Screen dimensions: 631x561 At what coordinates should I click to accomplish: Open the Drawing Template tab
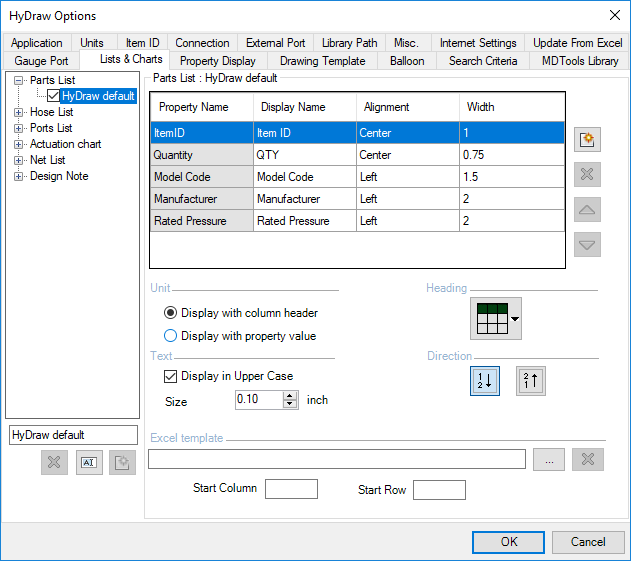(x=323, y=61)
